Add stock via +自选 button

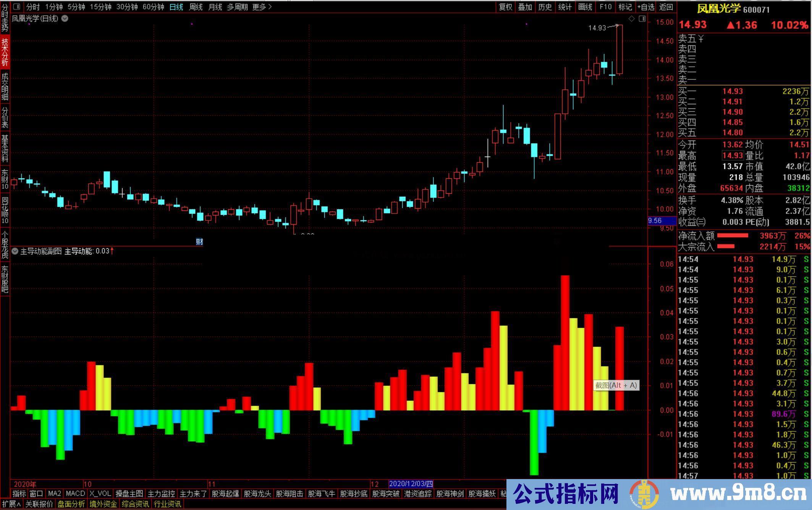click(x=645, y=7)
